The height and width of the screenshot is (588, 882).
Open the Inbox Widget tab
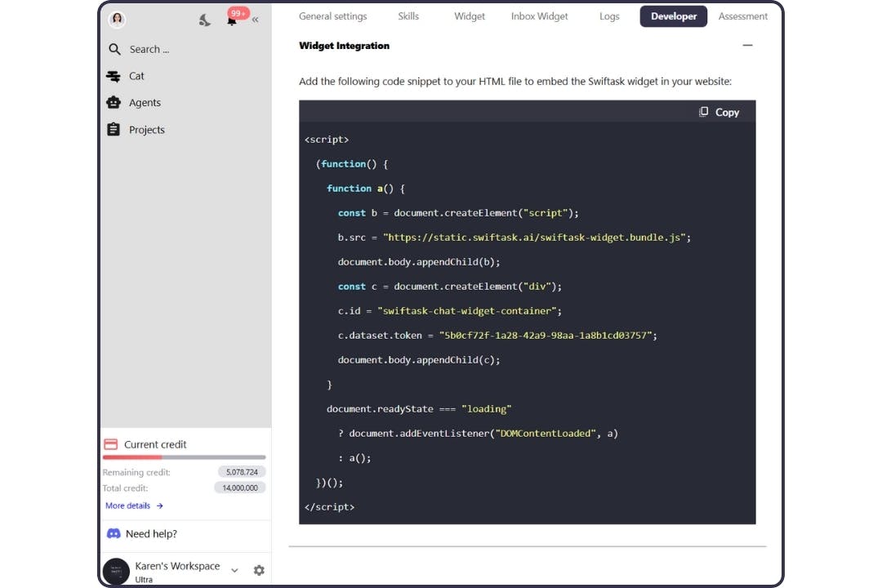point(539,16)
